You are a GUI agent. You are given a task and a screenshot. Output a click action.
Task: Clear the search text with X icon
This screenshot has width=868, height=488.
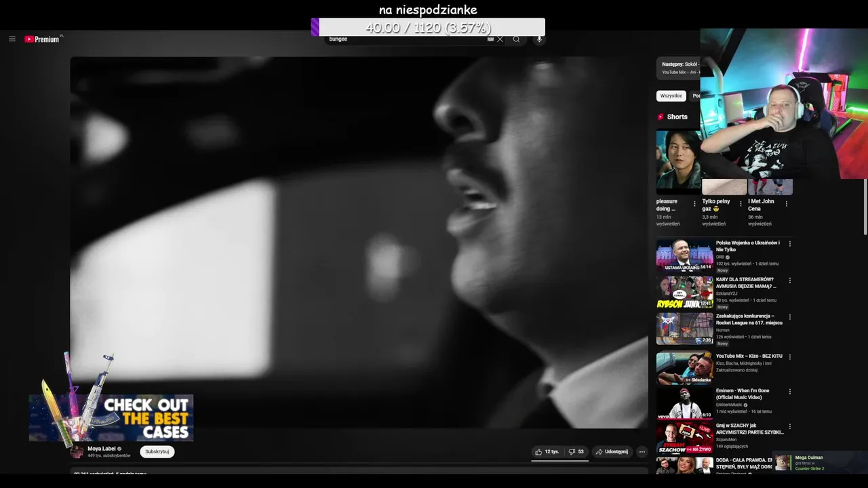coord(500,39)
